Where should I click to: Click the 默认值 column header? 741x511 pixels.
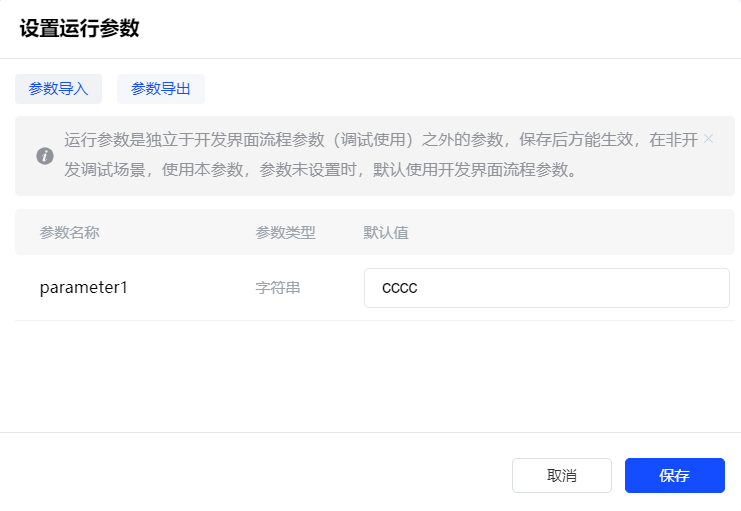pyautogui.click(x=385, y=232)
